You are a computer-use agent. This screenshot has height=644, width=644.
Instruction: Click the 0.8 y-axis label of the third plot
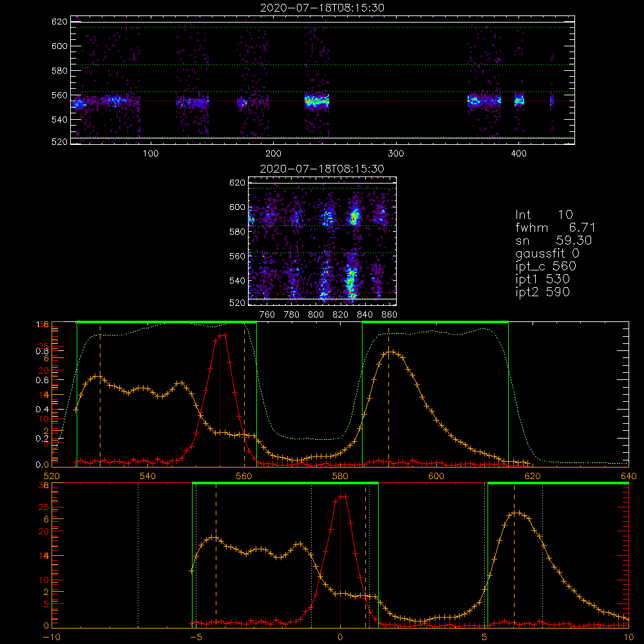[42, 351]
